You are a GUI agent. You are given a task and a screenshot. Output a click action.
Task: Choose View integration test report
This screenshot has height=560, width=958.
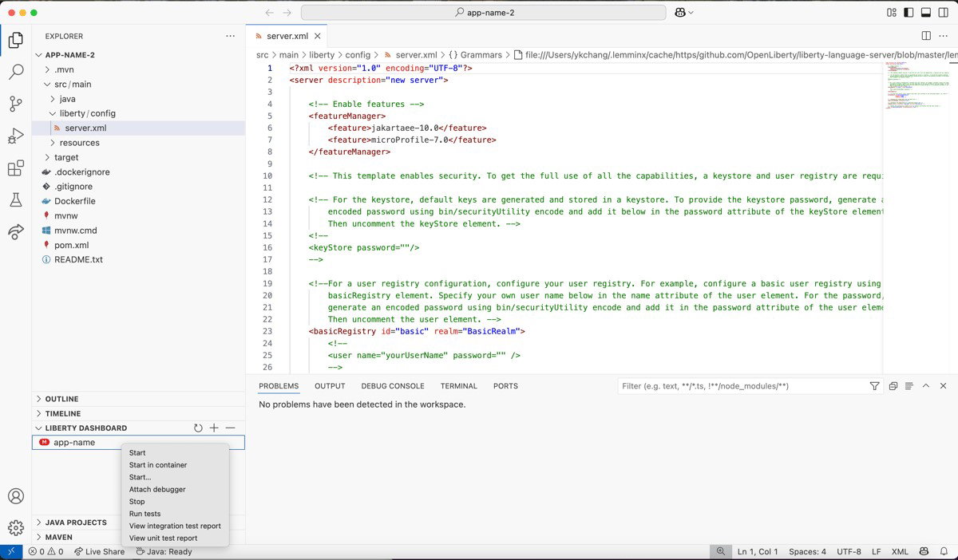175,526
